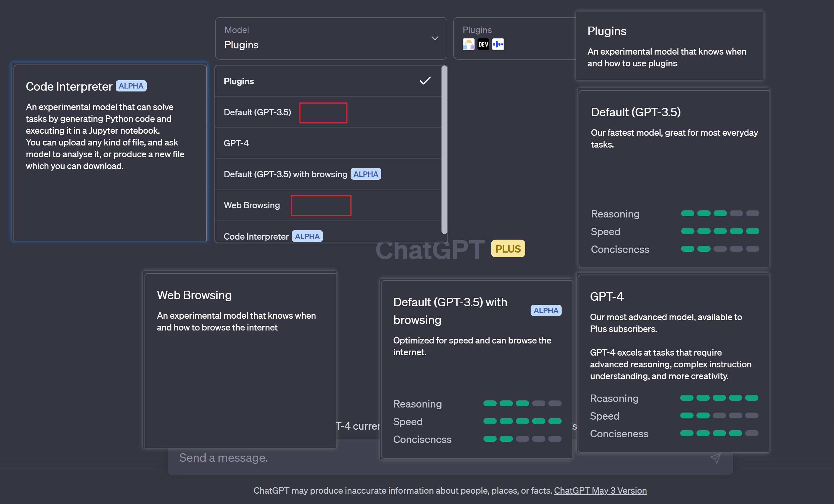Click the checkmark beside Plugins in the list
Viewport: 834px width, 504px height.
click(x=425, y=81)
